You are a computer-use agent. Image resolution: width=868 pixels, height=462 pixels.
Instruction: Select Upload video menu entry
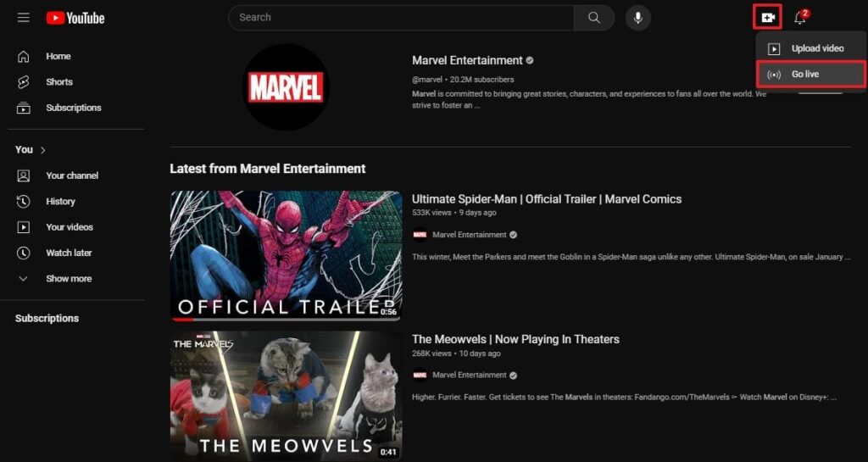tap(810, 48)
